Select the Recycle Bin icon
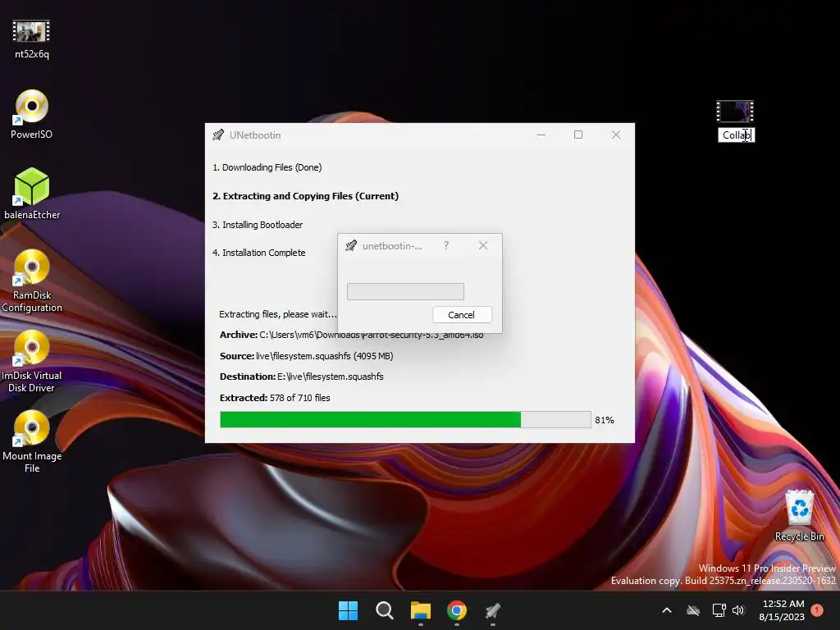840x630 pixels. (x=799, y=515)
